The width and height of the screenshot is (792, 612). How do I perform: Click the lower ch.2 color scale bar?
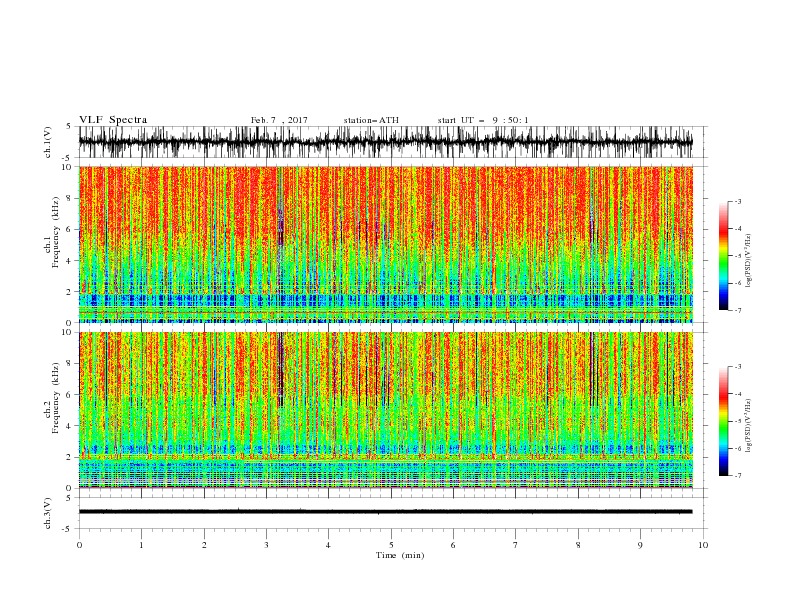(724, 421)
